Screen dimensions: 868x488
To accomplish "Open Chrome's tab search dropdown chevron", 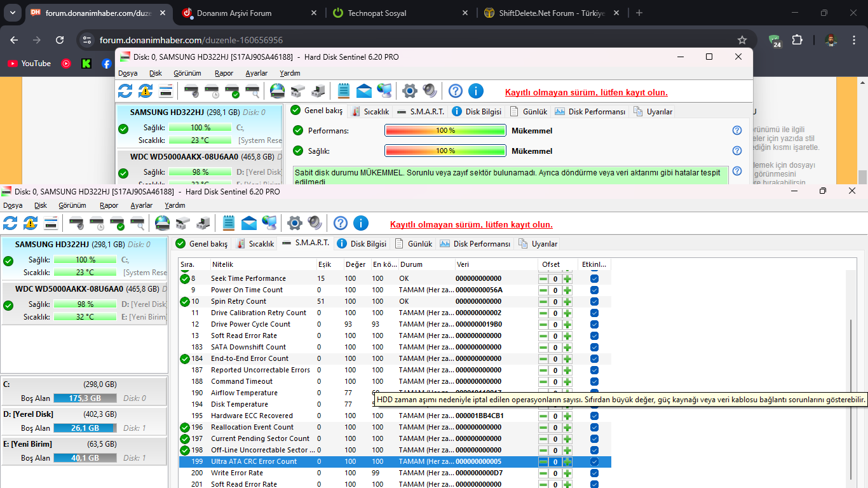I will pyautogui.click(x=13, y=13).
